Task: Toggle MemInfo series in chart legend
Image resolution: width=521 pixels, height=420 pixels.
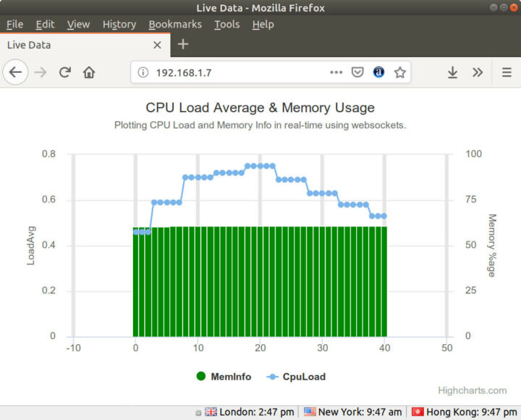Action: [x=224, y=377]
